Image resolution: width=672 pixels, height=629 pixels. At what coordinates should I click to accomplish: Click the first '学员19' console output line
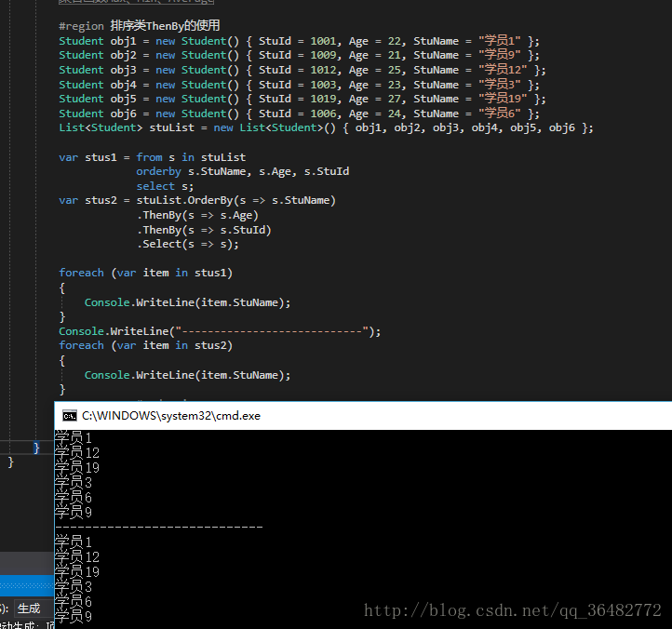(77, 468)
